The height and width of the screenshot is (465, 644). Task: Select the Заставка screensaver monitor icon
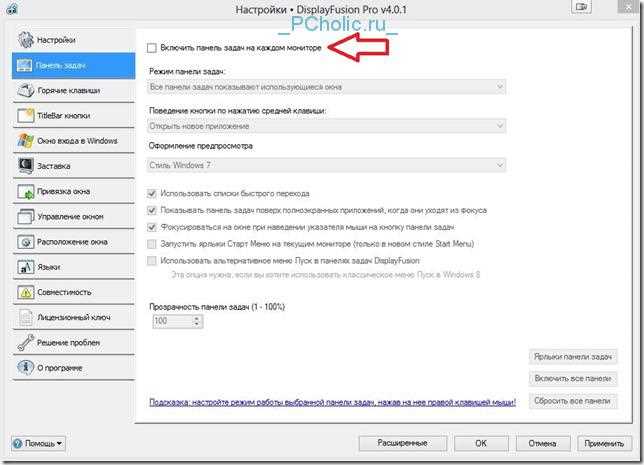click(x=25, y=166)
